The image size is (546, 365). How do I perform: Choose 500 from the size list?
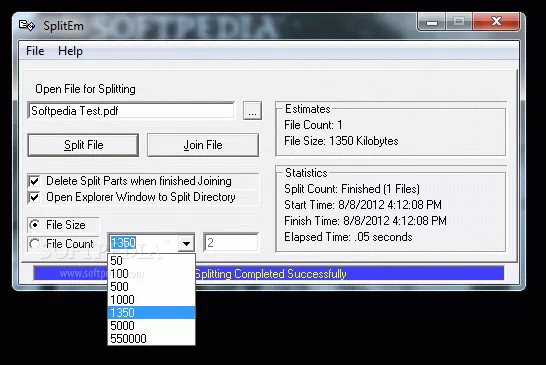151,287
